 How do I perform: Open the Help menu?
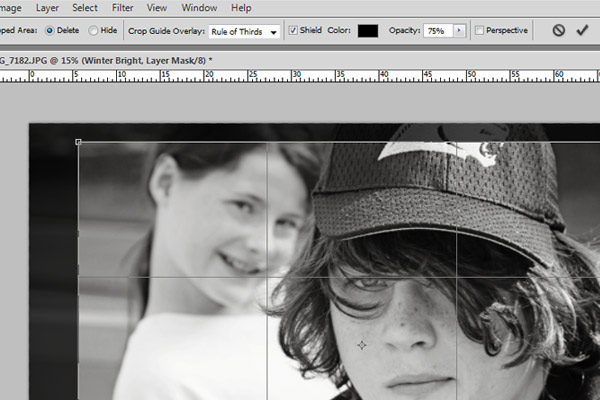point(241,8)
